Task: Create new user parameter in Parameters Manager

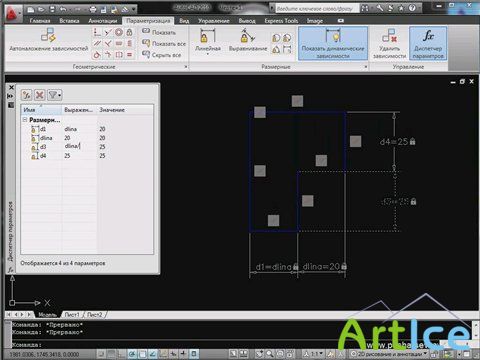Action: tap(26, 95)
